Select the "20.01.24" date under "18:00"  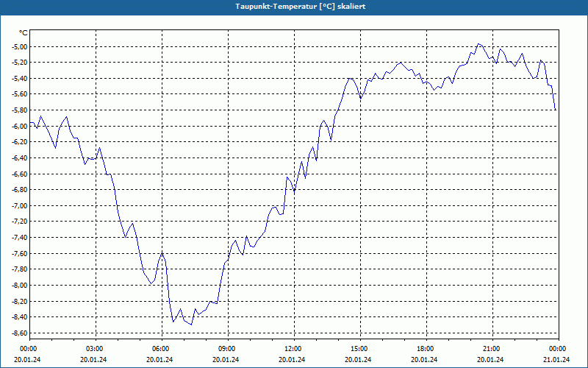[424, 359]
